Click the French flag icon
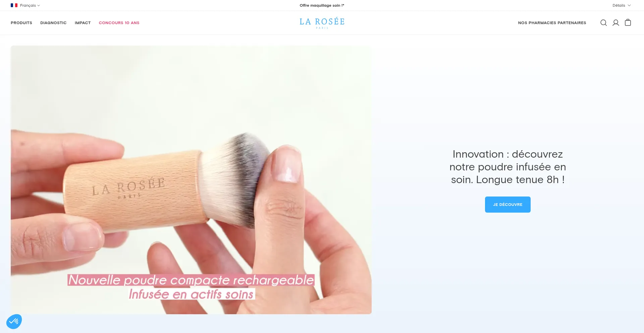 click(x=14, y=5)
